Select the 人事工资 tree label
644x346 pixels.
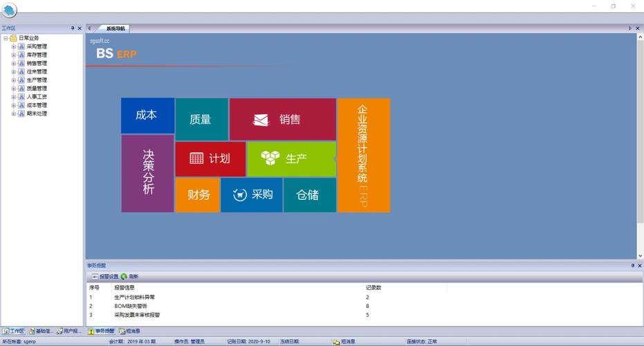pos(37,97)
